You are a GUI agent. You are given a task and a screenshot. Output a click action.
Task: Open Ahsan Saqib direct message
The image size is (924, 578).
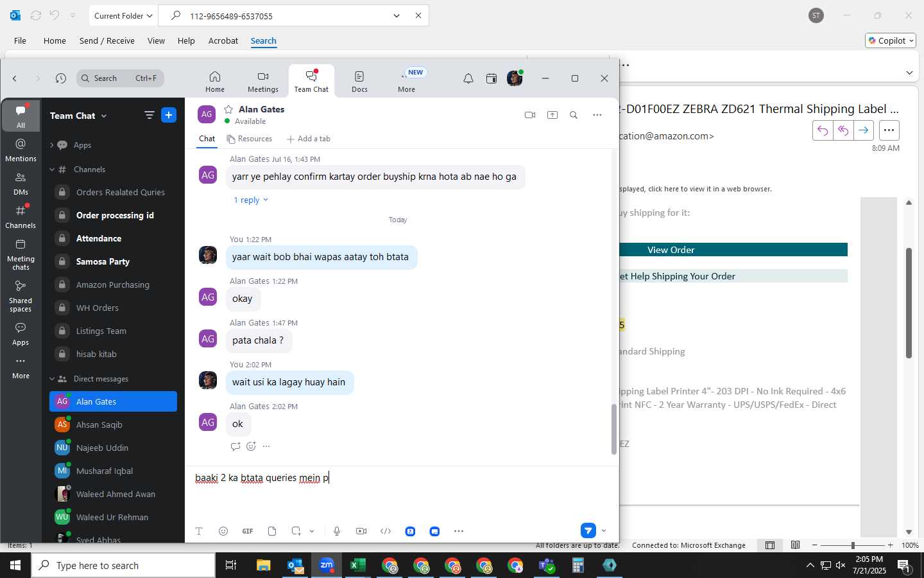pyautogui.click(x=113, y=425)
